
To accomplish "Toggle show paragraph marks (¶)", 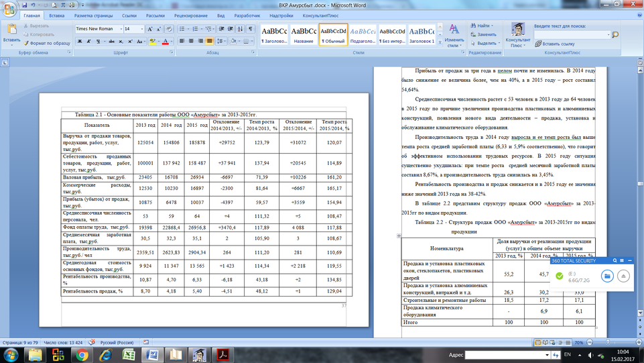I will tap(251, 29).
